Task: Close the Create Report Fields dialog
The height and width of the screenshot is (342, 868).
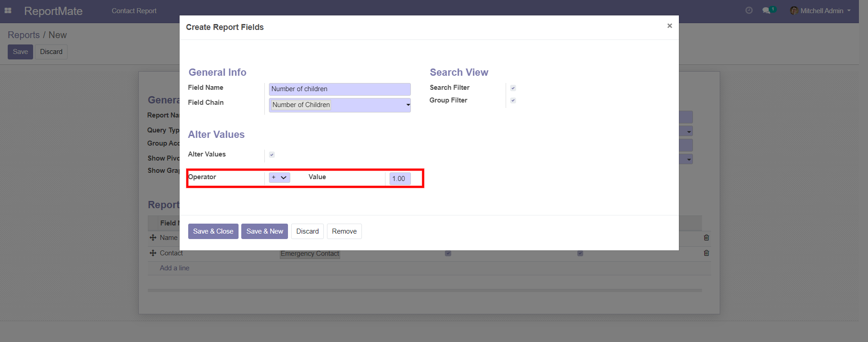Action: [x=669, y=26]
